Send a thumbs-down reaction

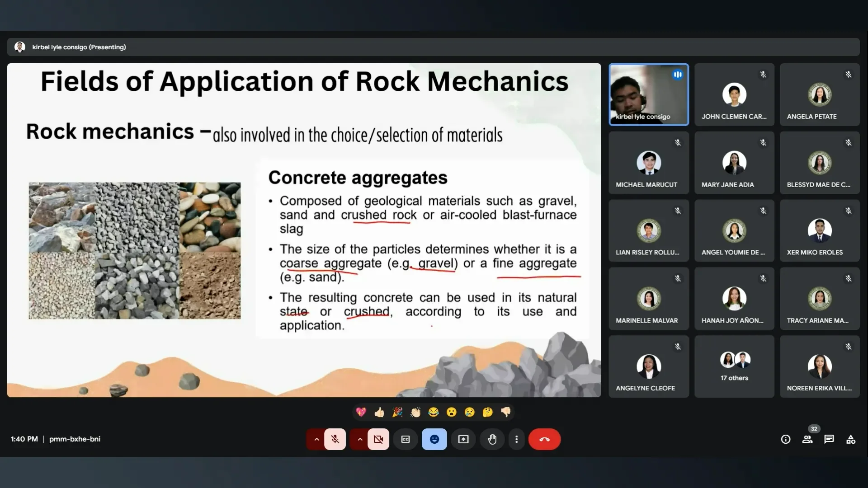pyautogui.click(x=506, y=412)
